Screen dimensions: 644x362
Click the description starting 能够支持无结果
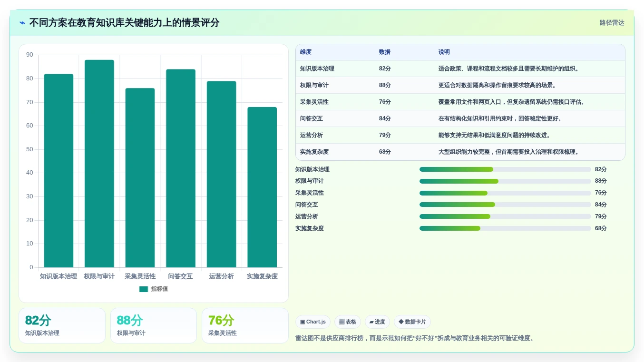pyautogui.click(x=495, y=135)
